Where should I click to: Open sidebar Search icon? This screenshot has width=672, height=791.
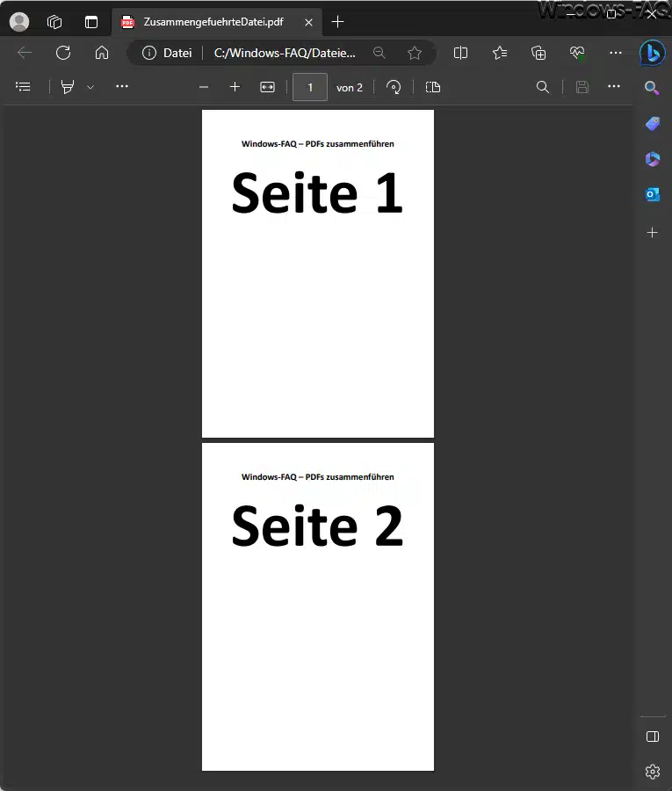click(x=653, y=88)
